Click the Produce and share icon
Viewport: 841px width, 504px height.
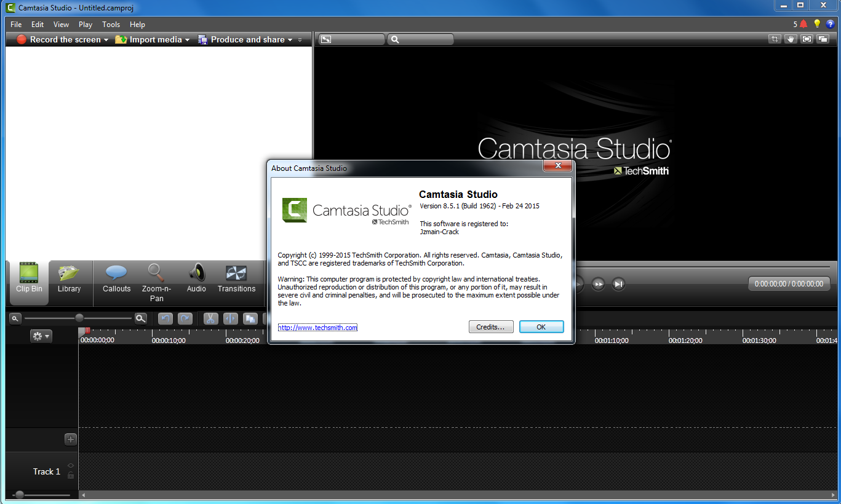click(202, 39)
